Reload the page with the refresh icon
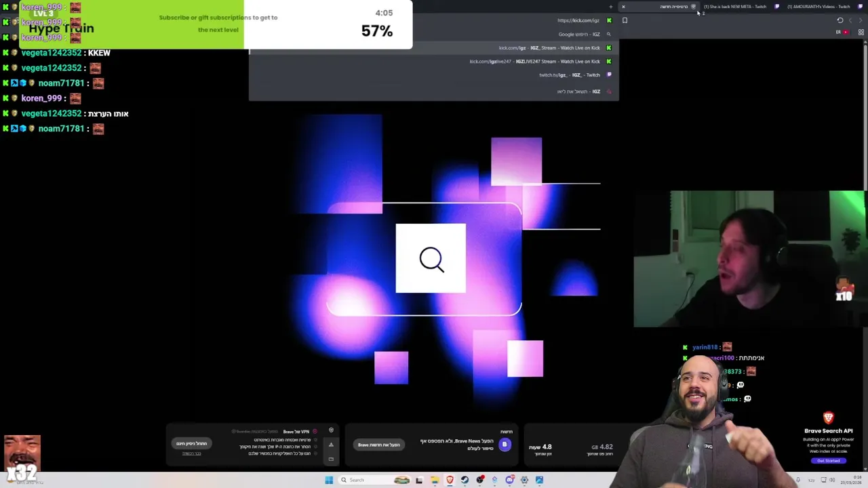The width and height of the screenshot is (868, 488). [x=840, y=20]
